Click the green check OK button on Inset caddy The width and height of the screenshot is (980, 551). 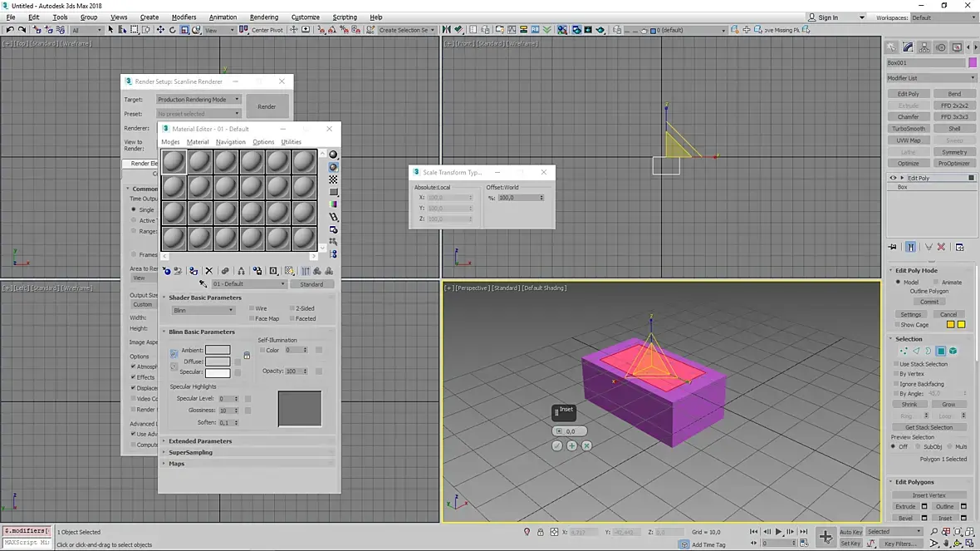click(557, 446)
